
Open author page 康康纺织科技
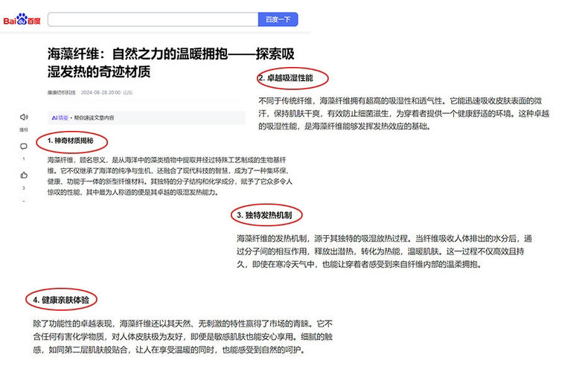pos(62,92)
